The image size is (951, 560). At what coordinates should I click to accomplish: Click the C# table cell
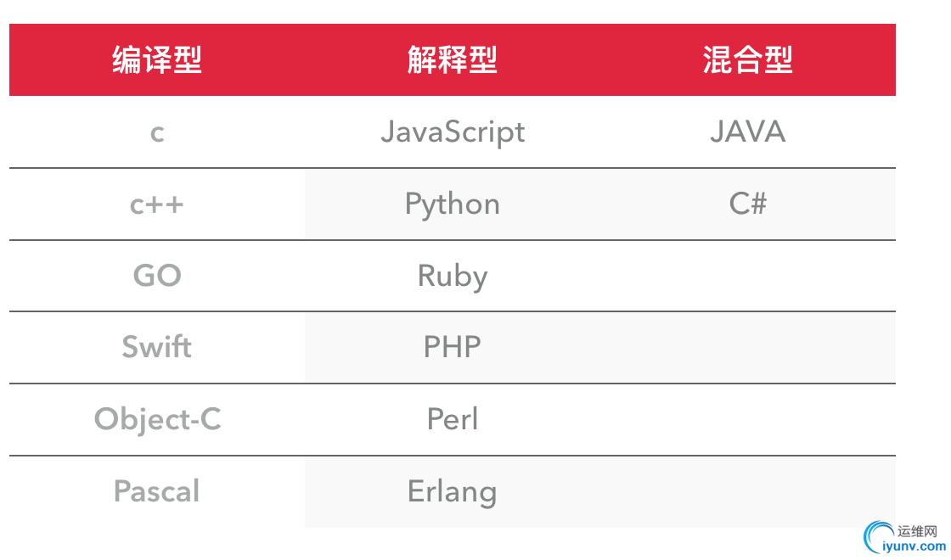point(748,204)
